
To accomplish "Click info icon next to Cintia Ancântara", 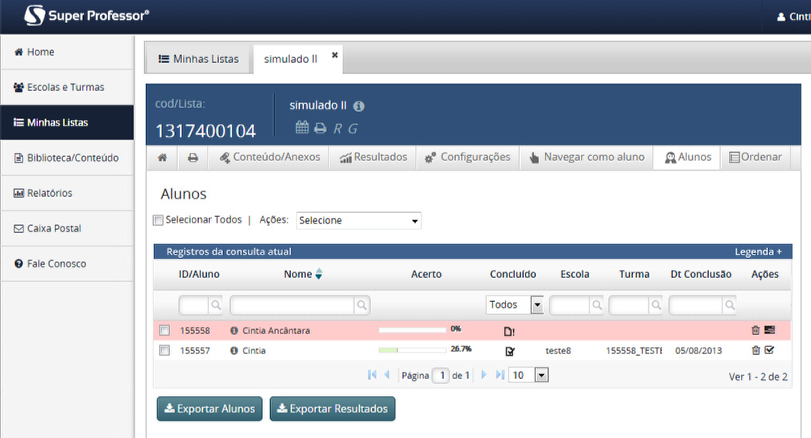I will (x=234, y=330).
